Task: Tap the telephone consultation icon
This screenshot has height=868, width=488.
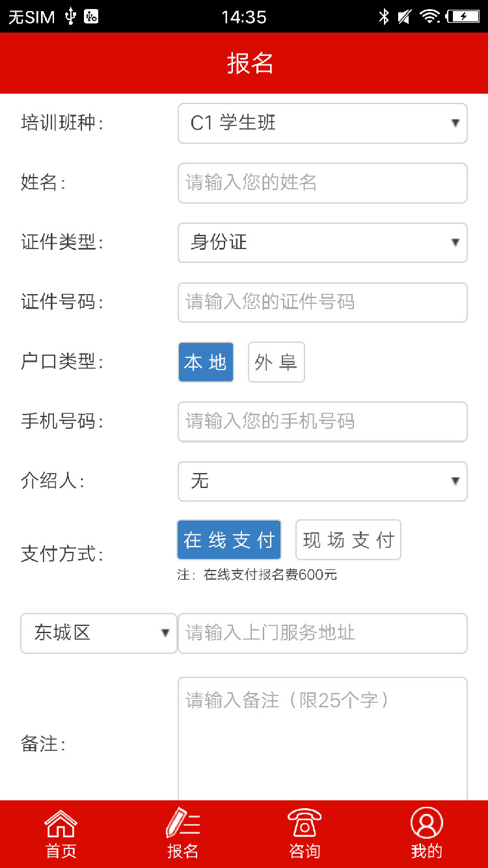Action: [x=305, y=823]
